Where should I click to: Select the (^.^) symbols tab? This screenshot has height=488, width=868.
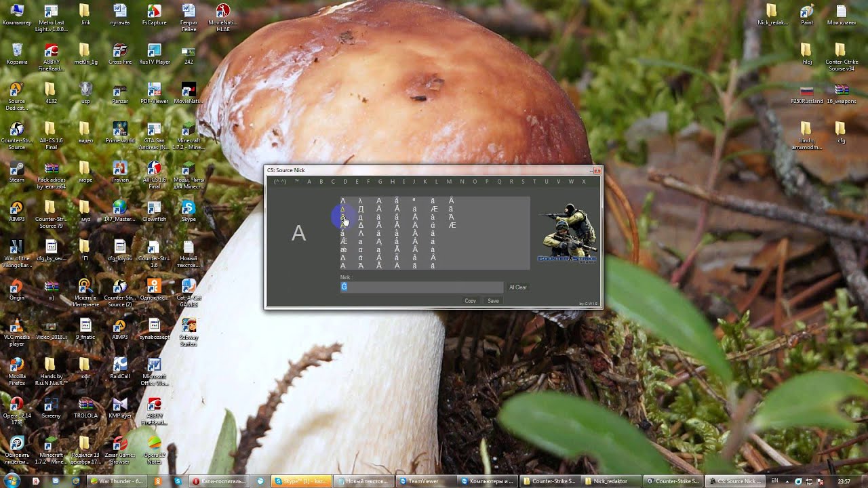(280, 182)
